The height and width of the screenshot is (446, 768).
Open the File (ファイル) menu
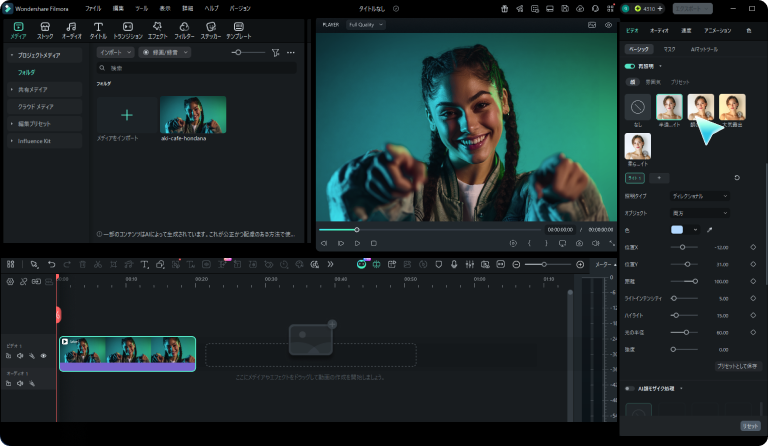pyautogui.click(x=93, y=7)
